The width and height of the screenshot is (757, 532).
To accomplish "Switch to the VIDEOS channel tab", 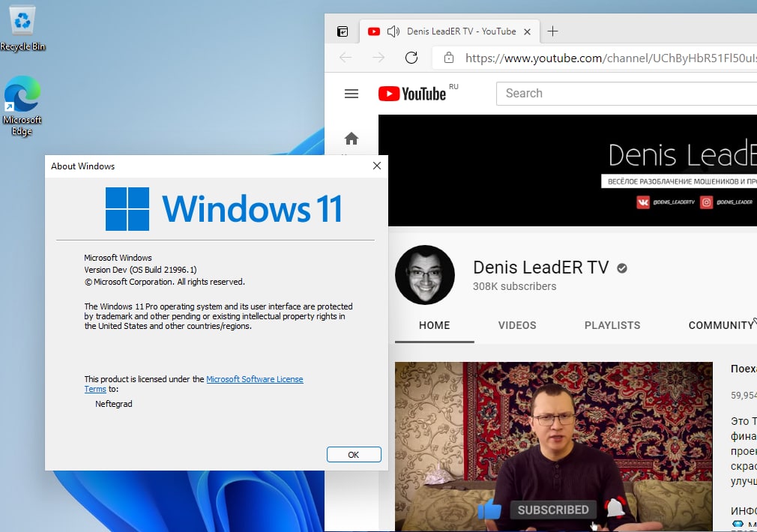I will tap(517, 325).
